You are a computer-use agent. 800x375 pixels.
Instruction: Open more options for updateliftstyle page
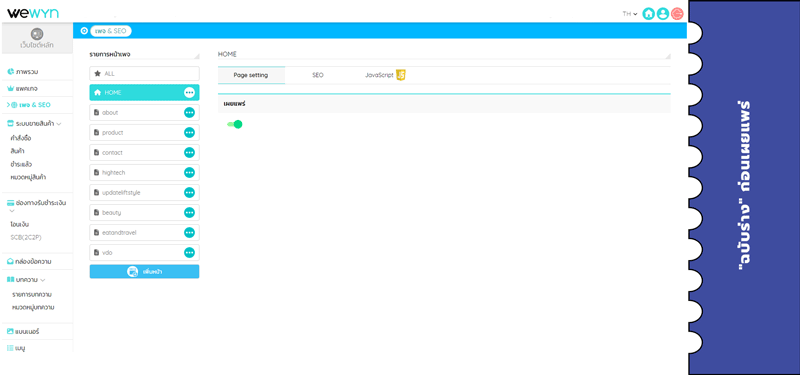coord(189,192)
